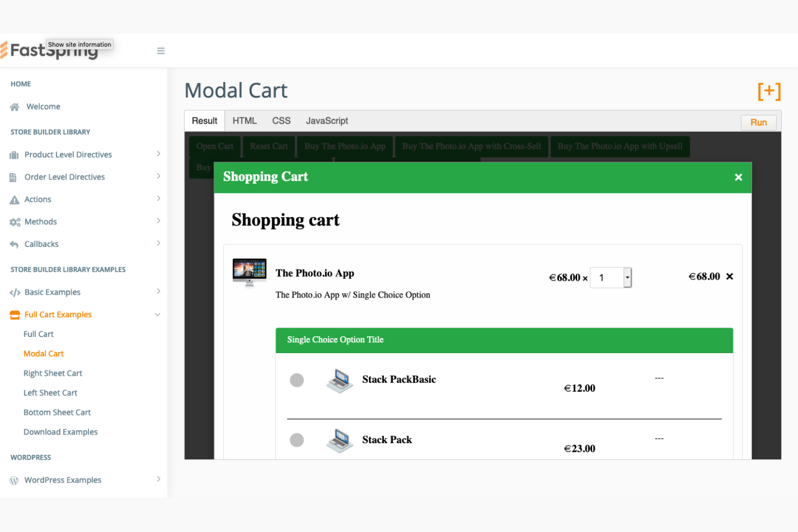Select the Stack PackBasic radio option
This screenshot has width=798, height=532.
[297, 380]
